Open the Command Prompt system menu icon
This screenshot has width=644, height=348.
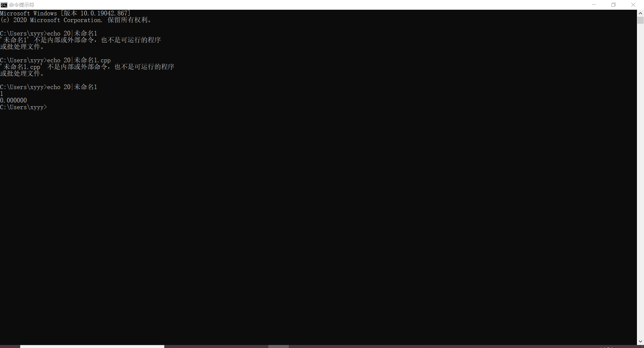pyautogui.click(x=4, y=5)
